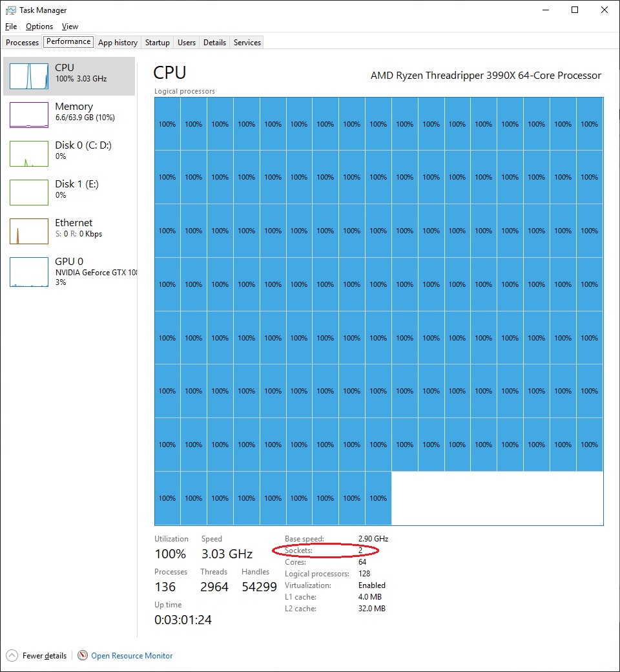Minimize the Task Manager window
Viewport: 620px width, 672px height.
pyautogui.click(x=546, y=10)
